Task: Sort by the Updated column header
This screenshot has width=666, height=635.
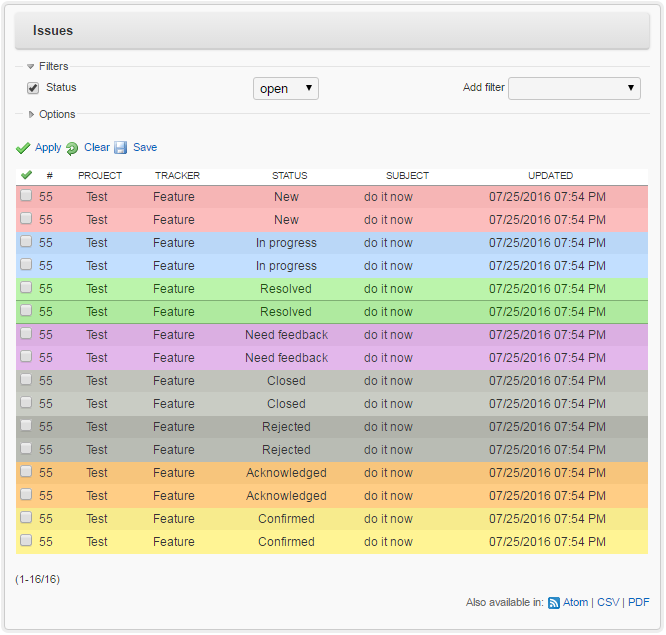Action: (x=550, y=176)
